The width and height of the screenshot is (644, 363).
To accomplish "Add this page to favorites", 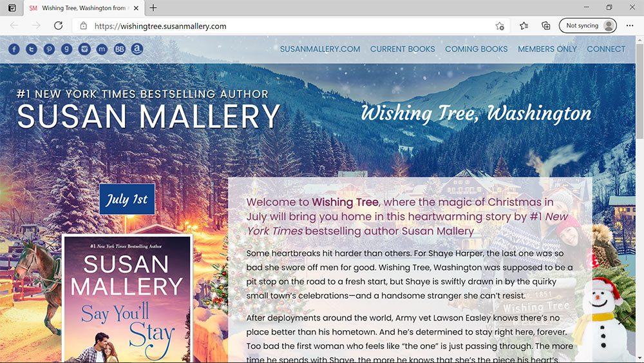I will coord(500,26).
